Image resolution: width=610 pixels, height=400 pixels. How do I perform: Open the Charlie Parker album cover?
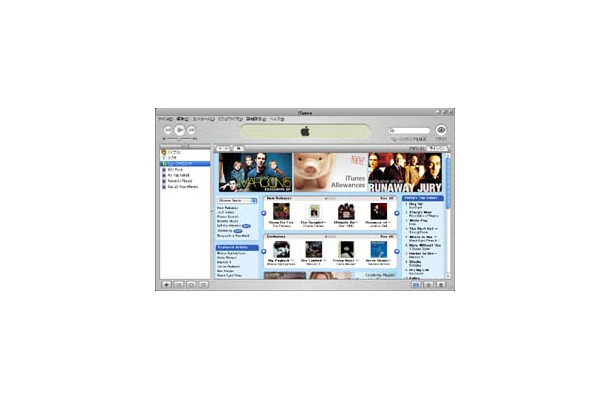[x=314, y=212]
